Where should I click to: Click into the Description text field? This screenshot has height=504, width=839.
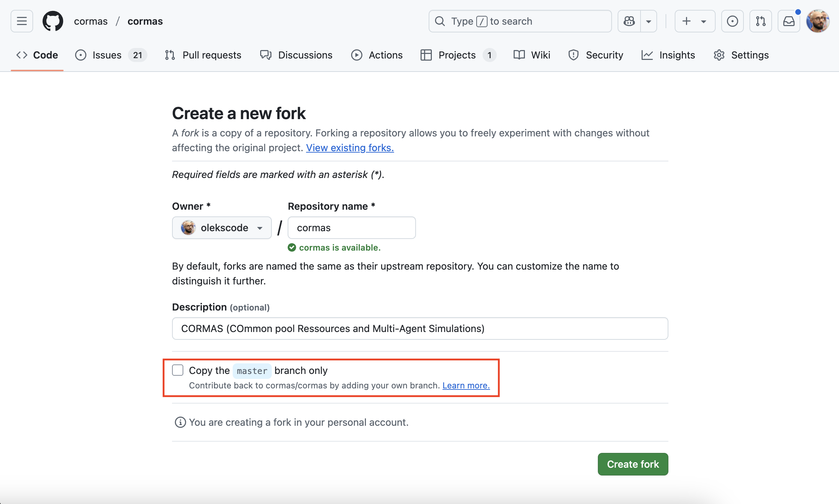[x=420, y=328]
